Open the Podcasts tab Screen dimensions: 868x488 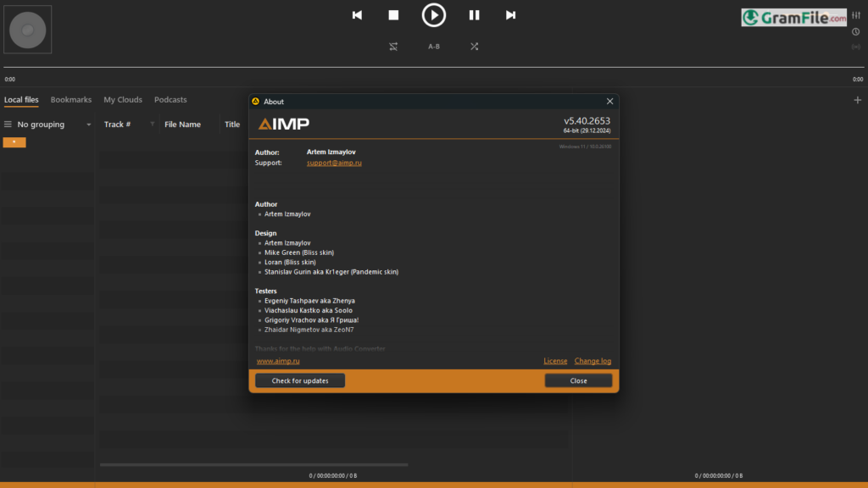coord(170,100)
